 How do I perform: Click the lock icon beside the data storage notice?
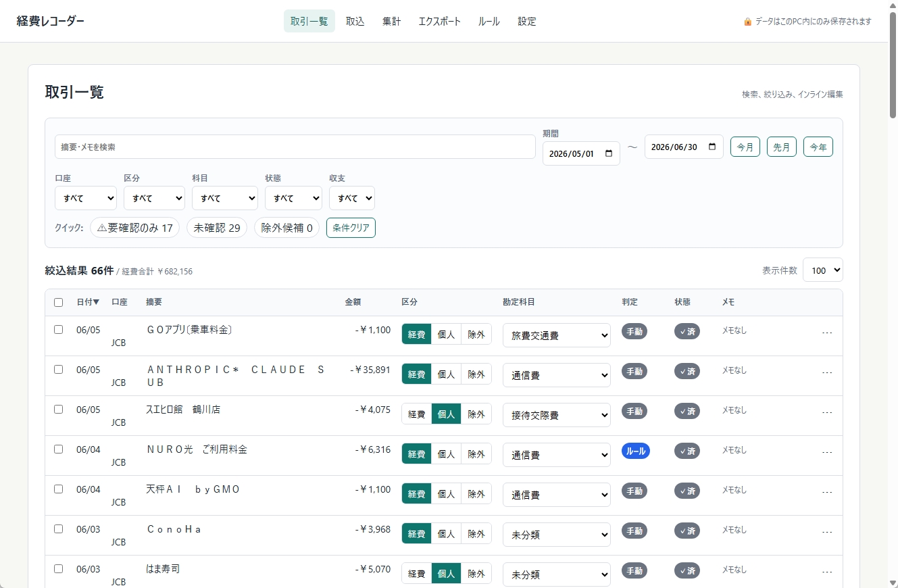(x=748, y=22)
